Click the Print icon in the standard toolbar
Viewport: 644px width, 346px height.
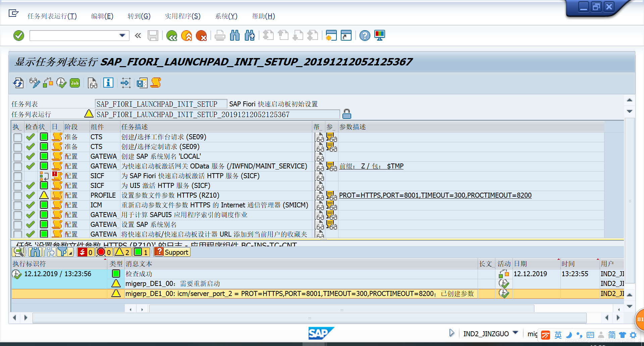220,35
